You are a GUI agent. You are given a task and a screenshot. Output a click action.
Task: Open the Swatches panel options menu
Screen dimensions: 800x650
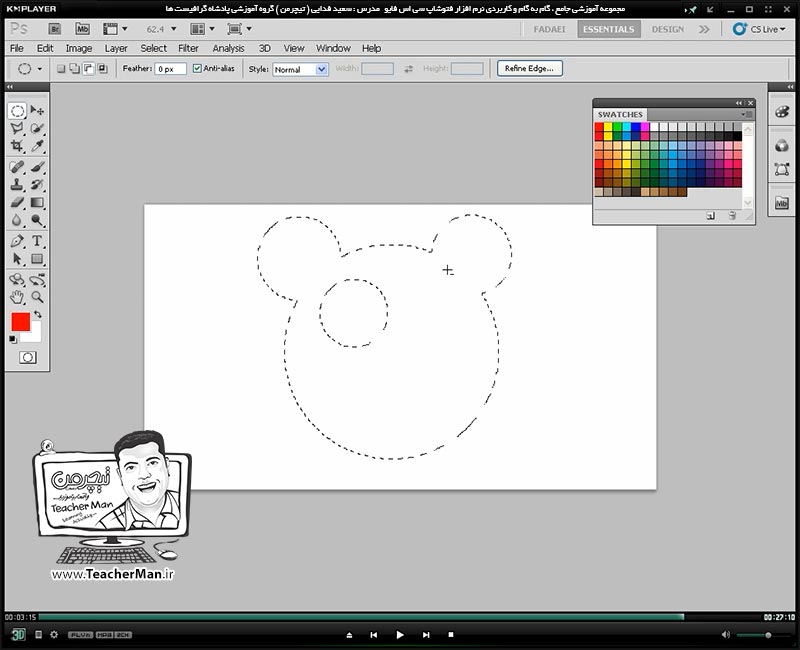point(747,114)
